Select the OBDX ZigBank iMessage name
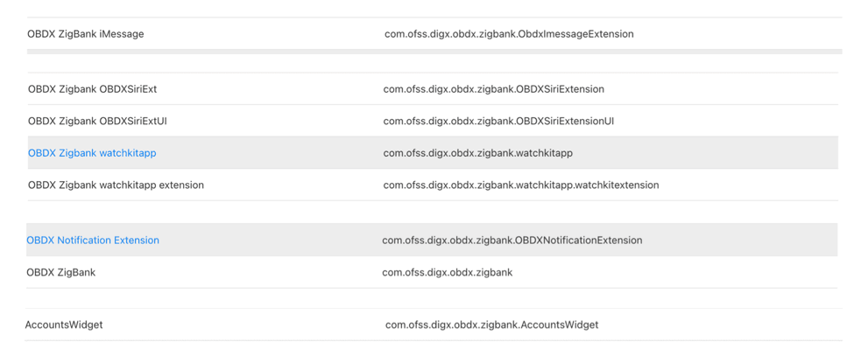The image size is (868, 356). pos(86,34)
